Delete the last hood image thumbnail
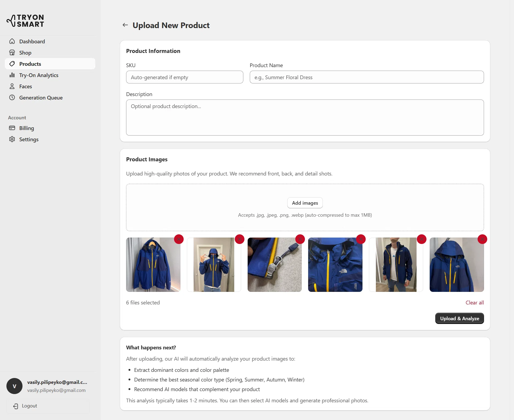This screenshot has width=514, height=420. [482, 239]
